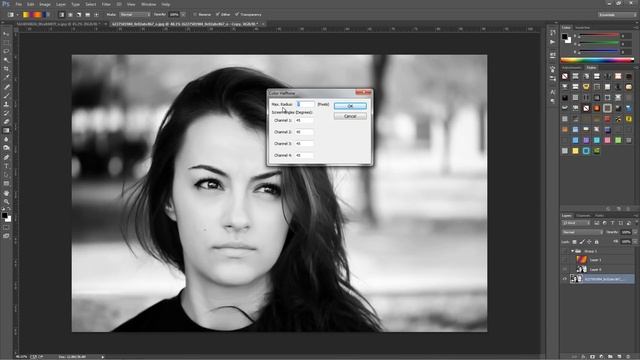Select the Horizontal Type tool

pos(6,166)
